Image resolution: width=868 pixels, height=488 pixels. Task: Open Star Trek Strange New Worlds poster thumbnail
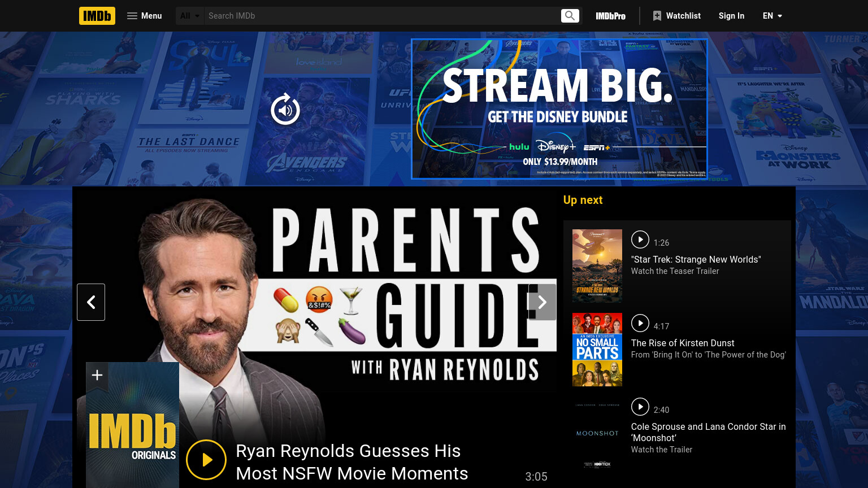coord(597,266)
